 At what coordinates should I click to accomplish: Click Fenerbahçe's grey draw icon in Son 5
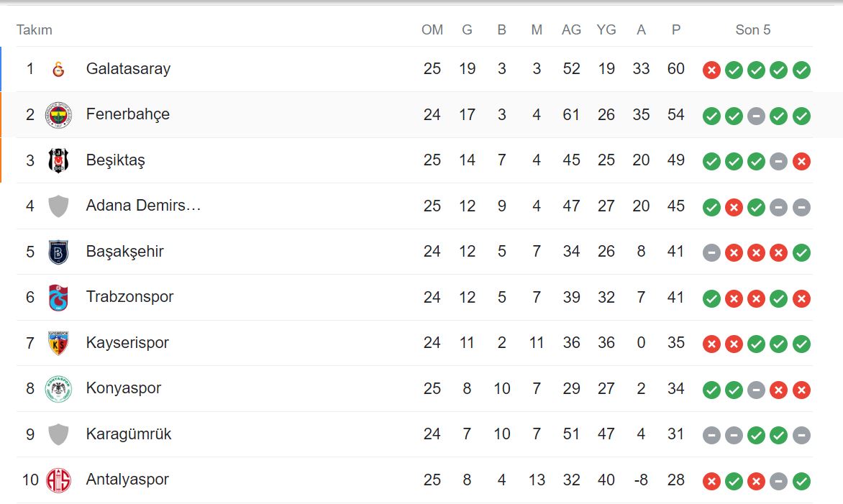click(x=756, y=116)
